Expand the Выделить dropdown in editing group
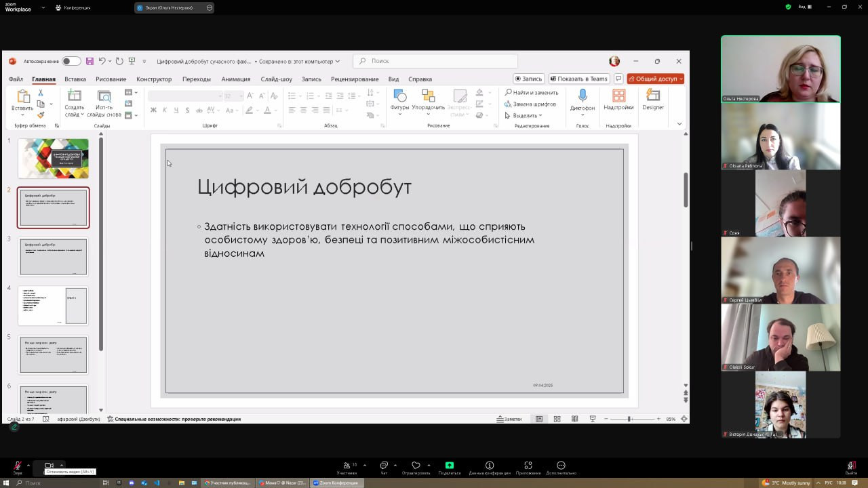 pyautogui.click(x=524, y=115)
